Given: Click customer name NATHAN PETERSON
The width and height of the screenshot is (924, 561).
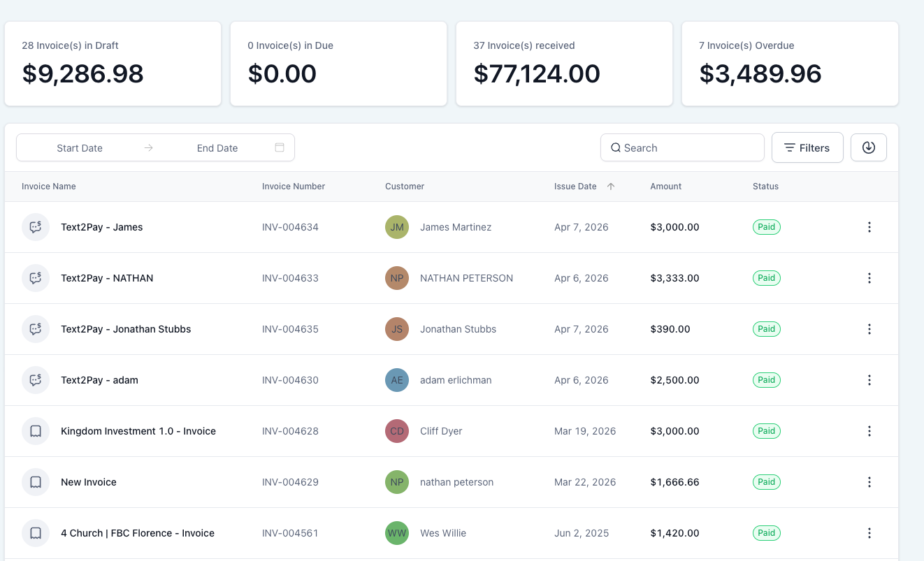Looking at the screenshot, I should tap(467, 278).
